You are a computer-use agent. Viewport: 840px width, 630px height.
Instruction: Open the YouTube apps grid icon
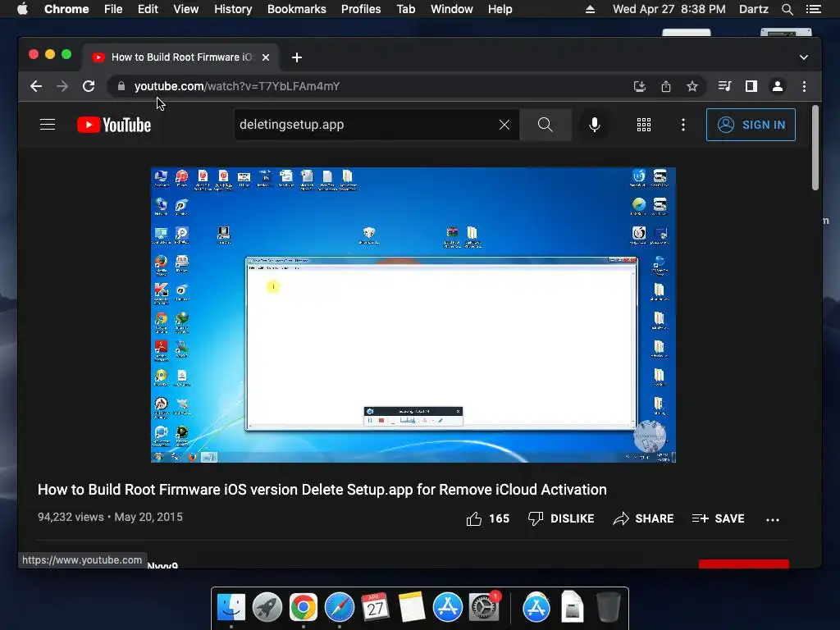coord(644,125)
